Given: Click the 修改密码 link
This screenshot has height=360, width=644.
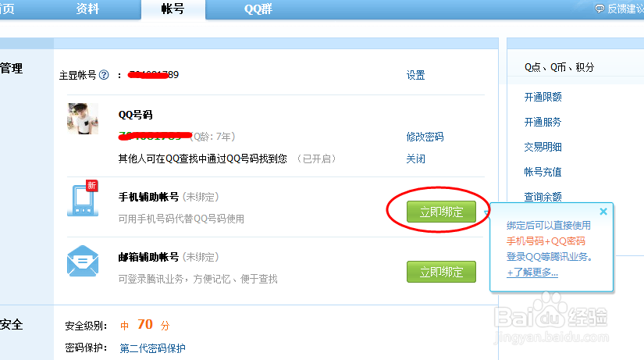Looking at the screenshot, I should [425, 137].
